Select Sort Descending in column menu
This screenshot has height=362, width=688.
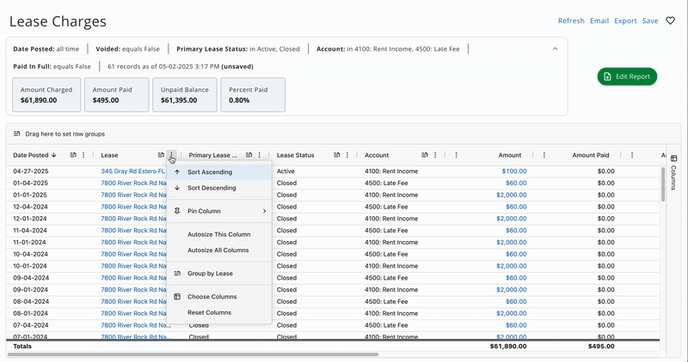(219, 188)
